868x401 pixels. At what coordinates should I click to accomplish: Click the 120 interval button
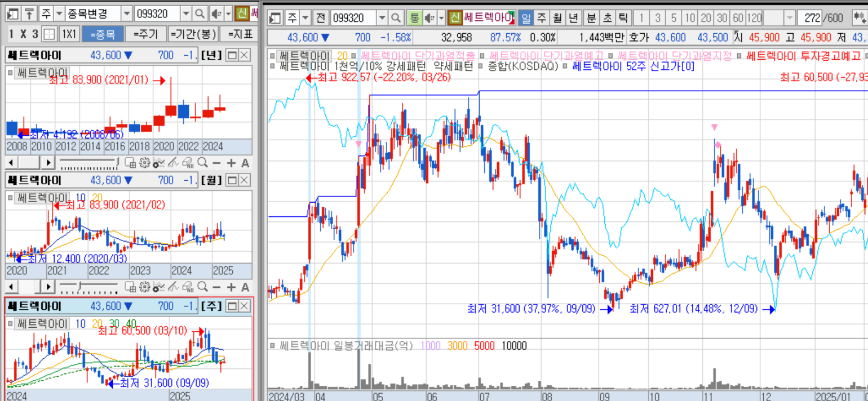click(754, 18)
